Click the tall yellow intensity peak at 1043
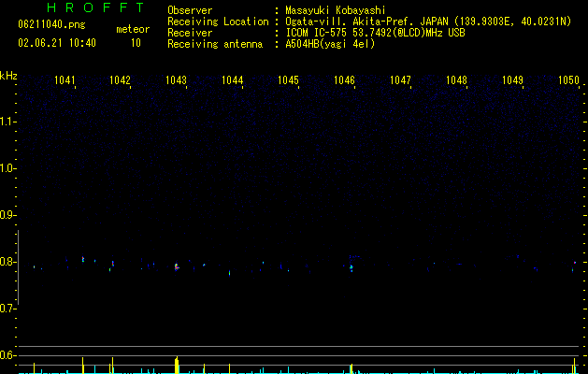This screenshot has height=374, width=588. [x=177, y=365]
